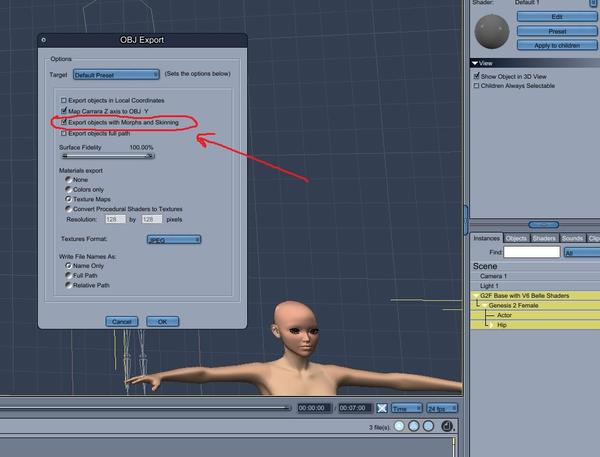Select Texture Maps materials export
Screen dimensions: 600x457
tap(68, 199)
